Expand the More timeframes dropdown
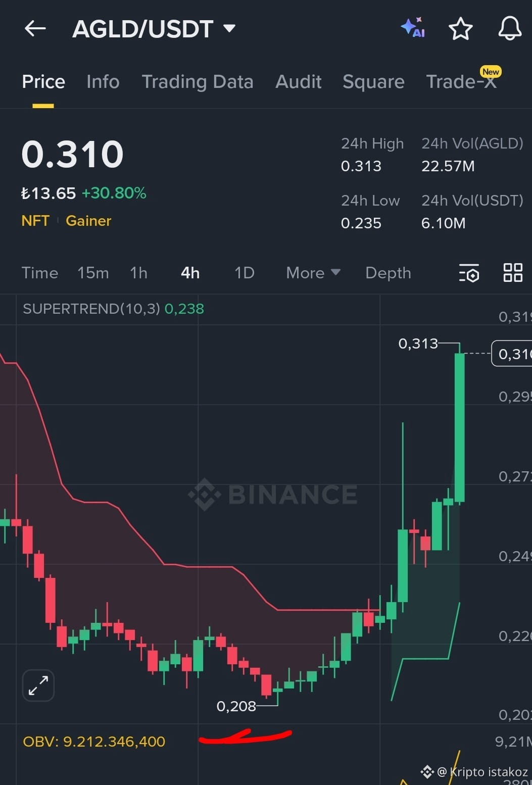532x785 pixels. tap(313, 273)
